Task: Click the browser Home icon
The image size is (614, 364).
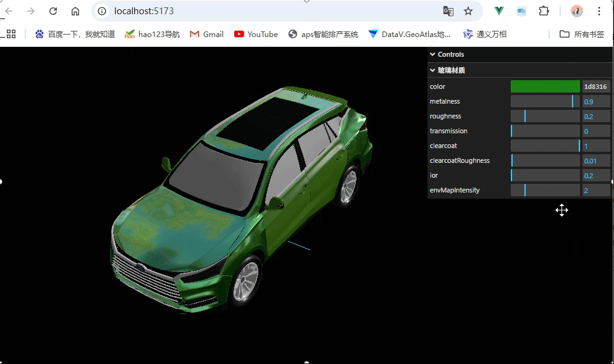Action: click(x=75, y=10)
